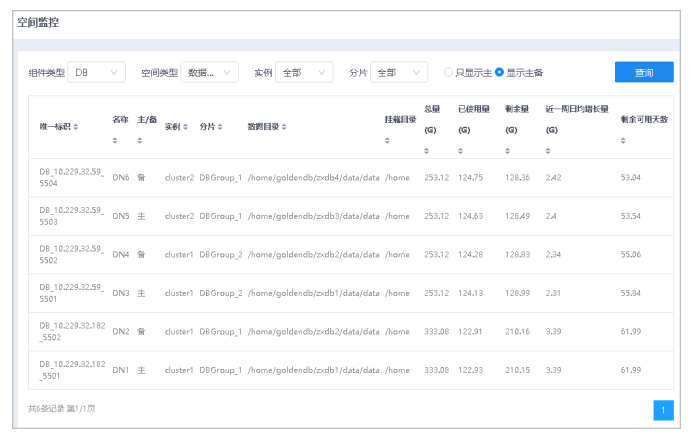
Task: Select DN2 name cell
Action: point(121,332)
